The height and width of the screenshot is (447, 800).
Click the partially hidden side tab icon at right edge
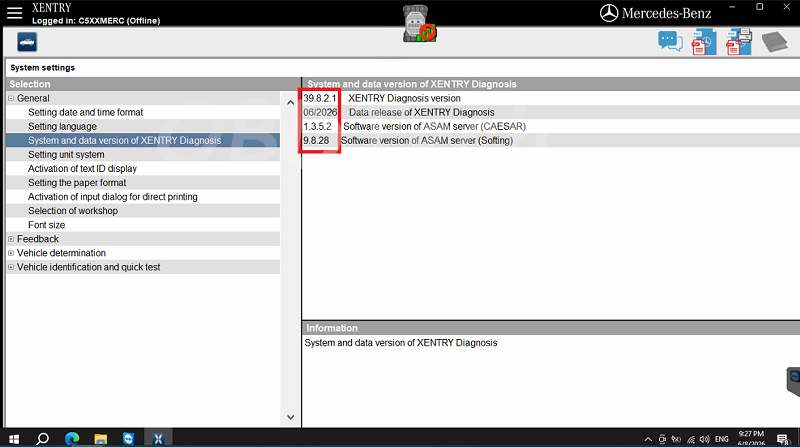[793, 382]
